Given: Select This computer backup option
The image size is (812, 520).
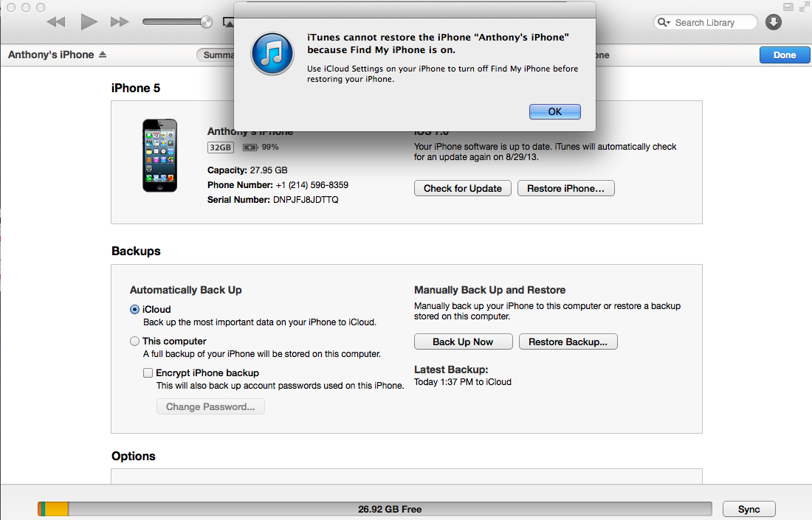Looking at the screenshot, I should 134,342.
